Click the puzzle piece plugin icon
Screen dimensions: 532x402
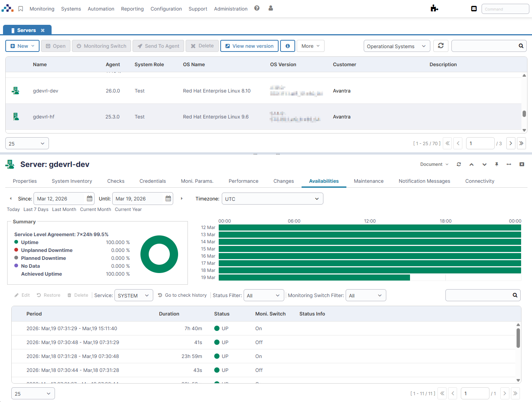pyautogui.click(x=434, y=8)
